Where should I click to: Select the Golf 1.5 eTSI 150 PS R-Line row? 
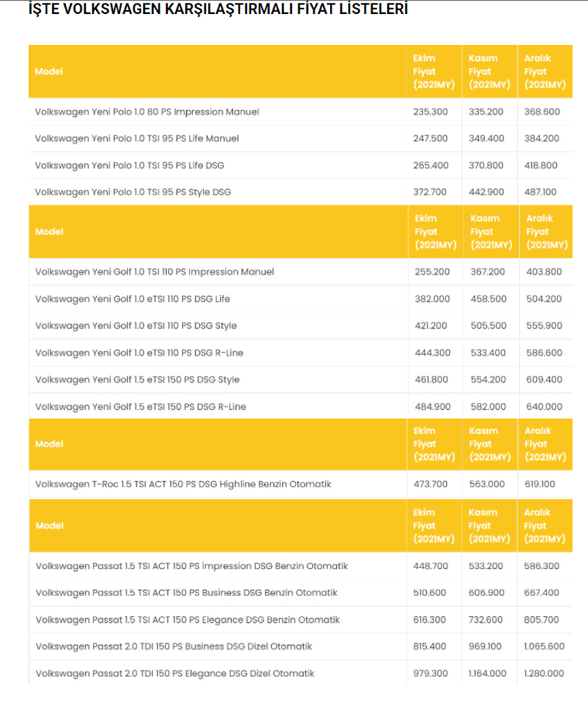300,406
